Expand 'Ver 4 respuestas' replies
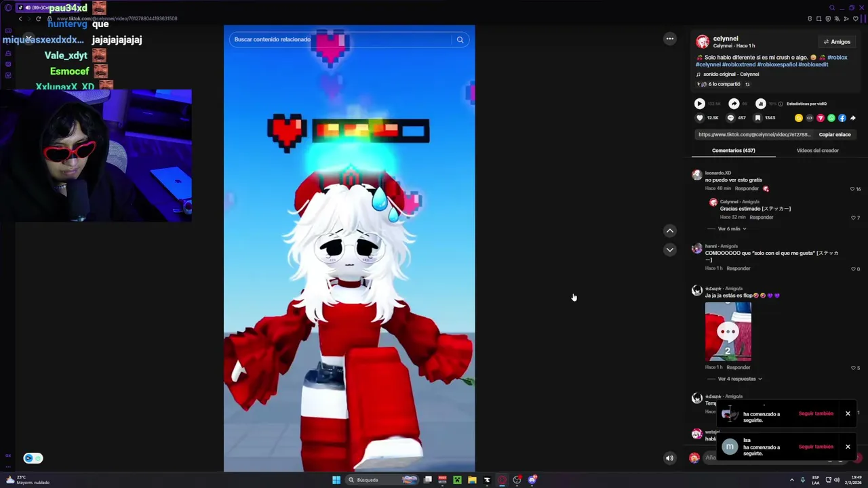Screen dimensions: 868x488 click(739, 379)
